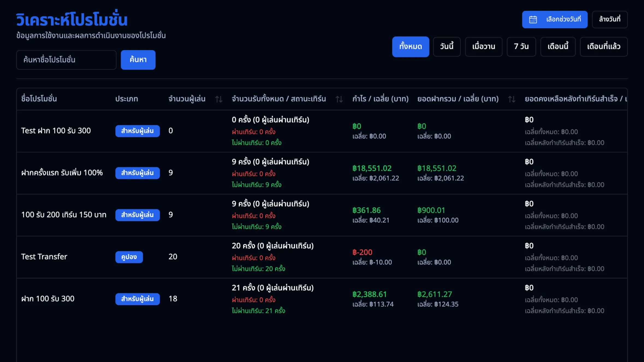This screenshot has height=362, width=644.
Task: Switch to เดือนนี้ filter
Action: [558, 47]
